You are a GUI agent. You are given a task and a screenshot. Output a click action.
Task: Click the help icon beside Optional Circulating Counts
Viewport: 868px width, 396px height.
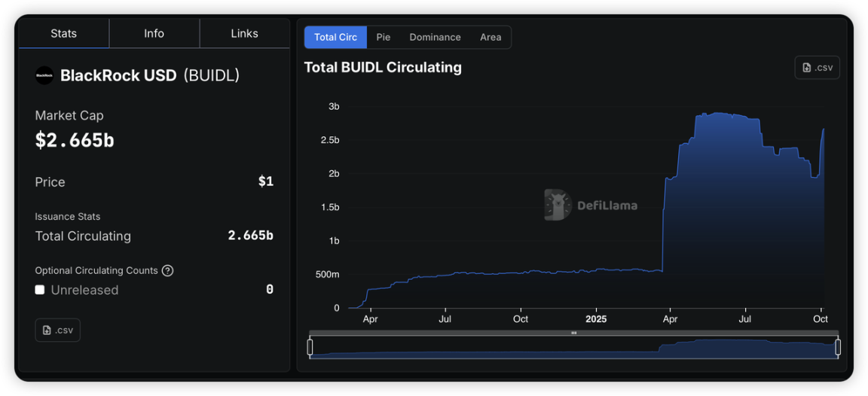(x=168, y=270)
